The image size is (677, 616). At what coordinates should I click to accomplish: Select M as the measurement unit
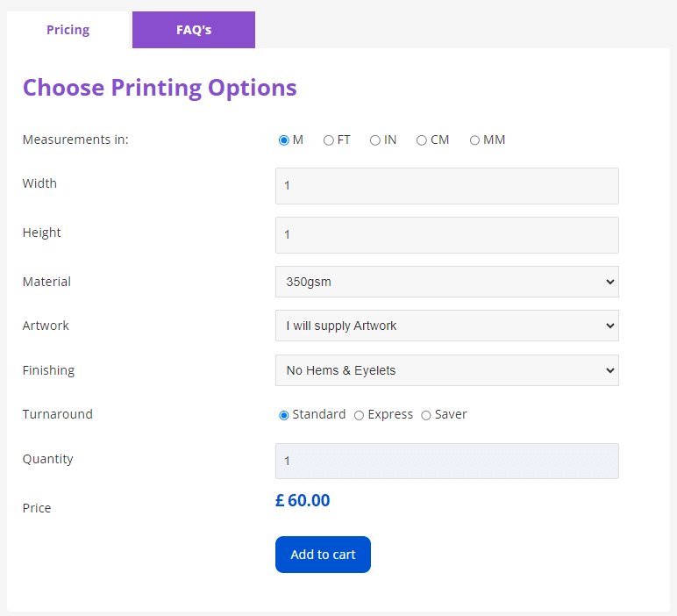[283, 140]
